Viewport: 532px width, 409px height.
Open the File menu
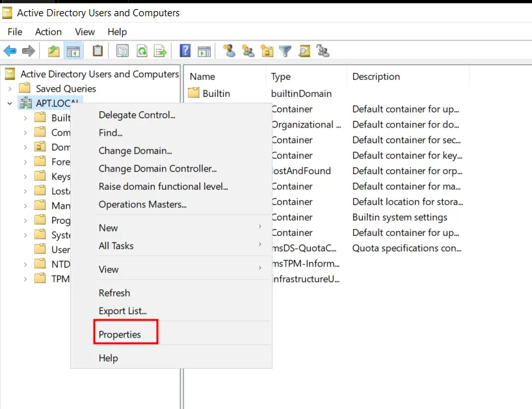(15, 32)
